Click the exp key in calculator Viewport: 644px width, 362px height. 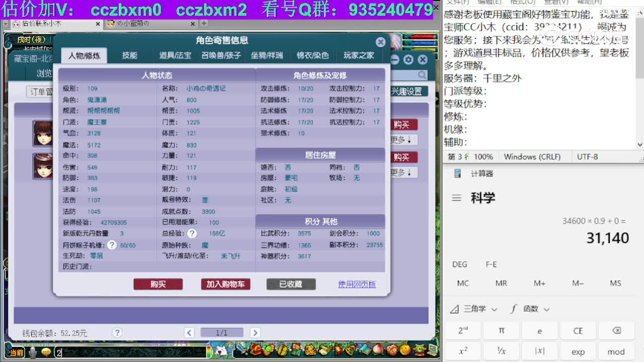pos(578,351)
